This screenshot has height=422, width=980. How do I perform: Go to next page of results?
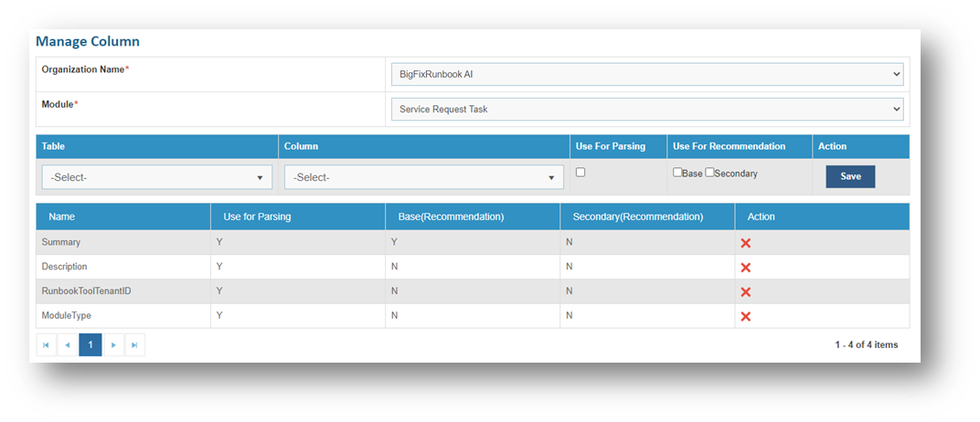[112, 345]
